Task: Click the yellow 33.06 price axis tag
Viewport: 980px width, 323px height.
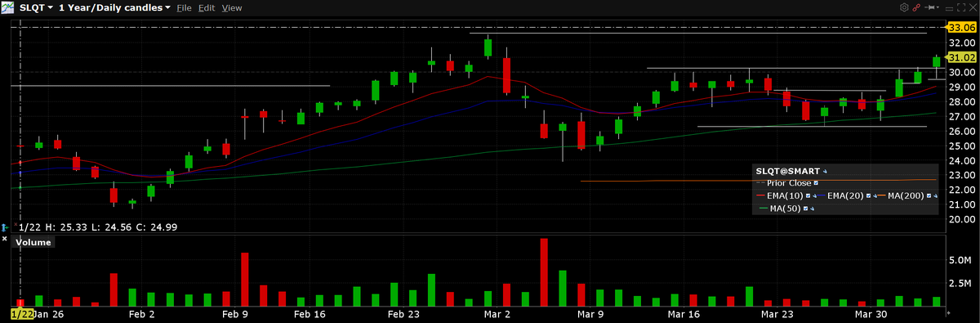Action: 962,27
